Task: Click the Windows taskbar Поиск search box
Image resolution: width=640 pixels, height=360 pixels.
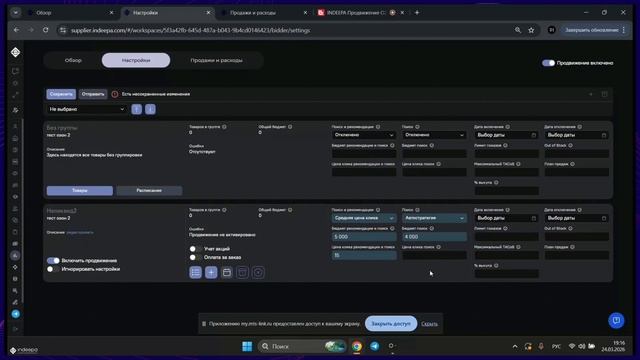Action: 301,346
